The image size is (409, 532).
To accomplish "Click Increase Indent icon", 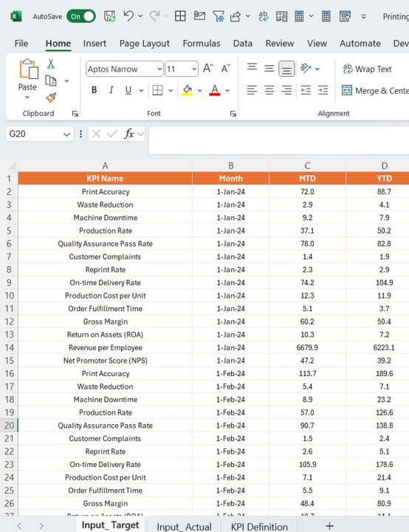I will [323, 90].
